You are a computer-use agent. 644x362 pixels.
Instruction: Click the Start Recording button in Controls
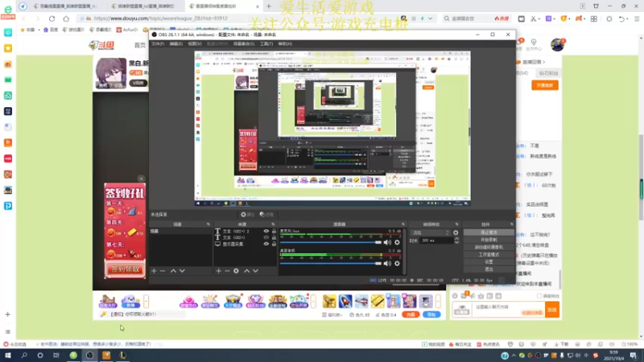point(489,240)
